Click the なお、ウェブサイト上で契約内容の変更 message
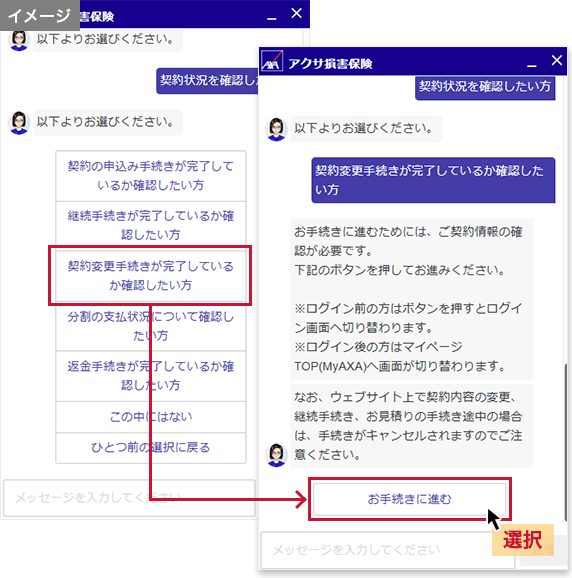The width and height of the screenshot is (572, 578). click(x=412, y=426)
